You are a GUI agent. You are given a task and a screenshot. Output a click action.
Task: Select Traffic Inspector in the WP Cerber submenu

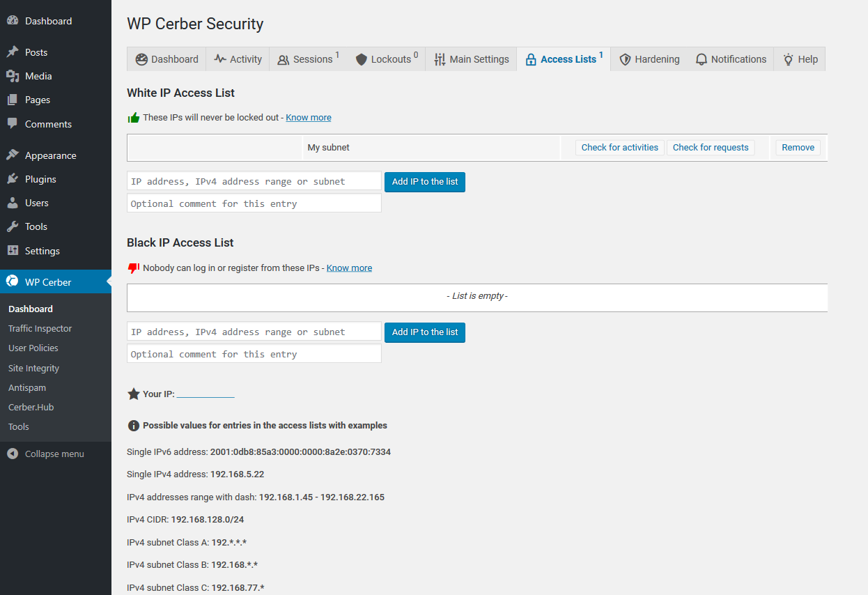coord(40,328)
